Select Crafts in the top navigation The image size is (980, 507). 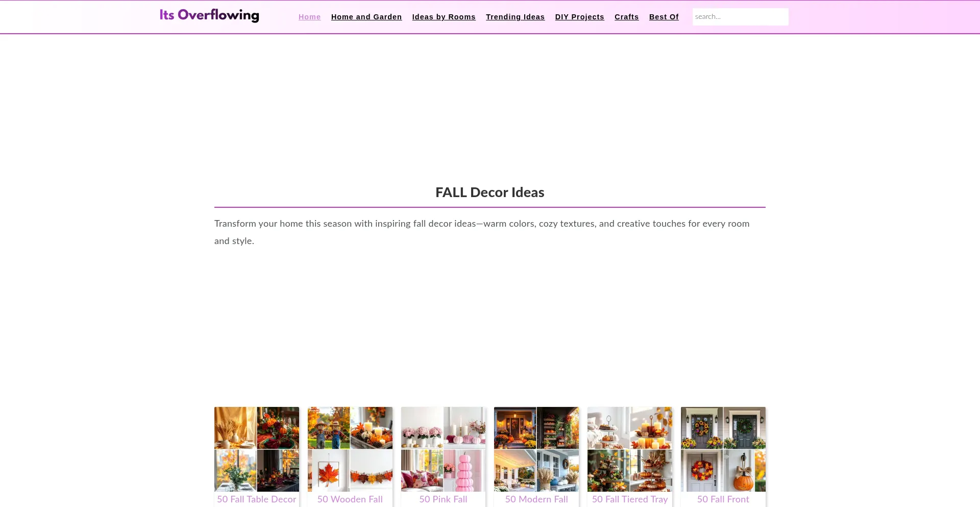coord(627,17)
